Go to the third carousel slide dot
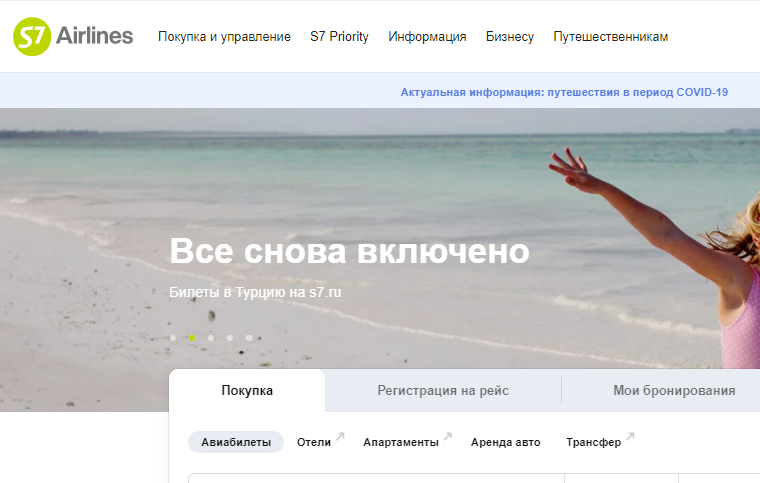This screenshot has height=483, width=760. pyautogui.click(x=211, y=338)
